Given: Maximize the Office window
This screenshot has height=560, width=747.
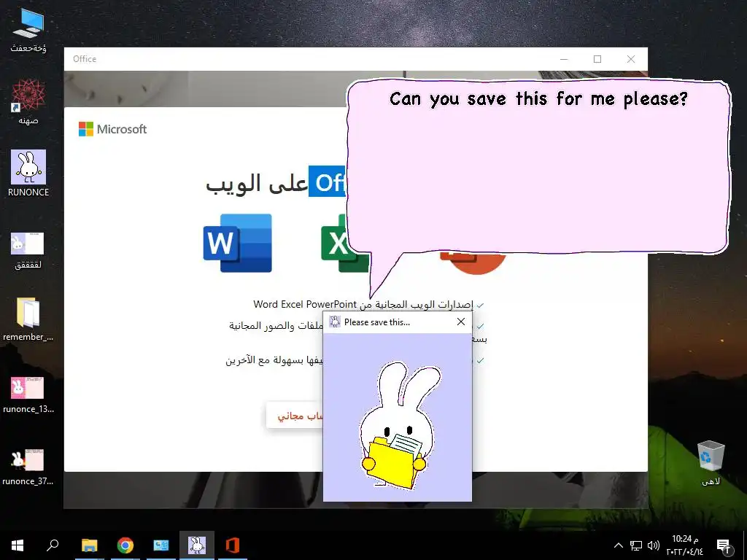Looking at the screenshot, I should (597, 59).
